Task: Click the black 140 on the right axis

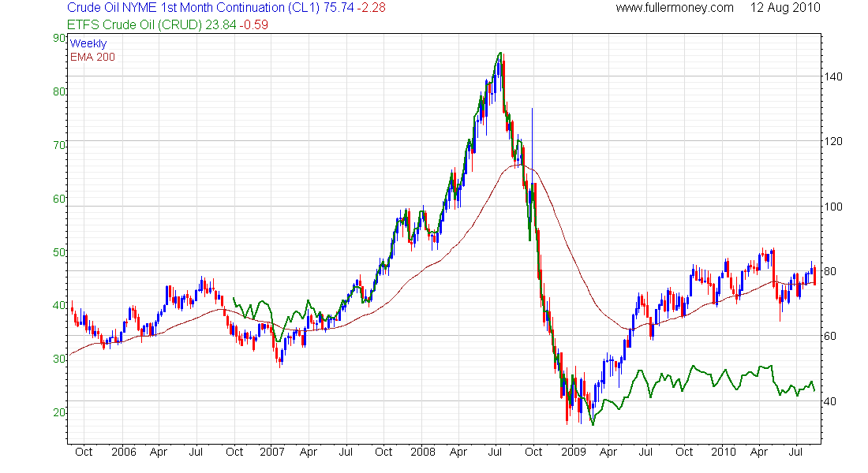Action: [833, 77]
